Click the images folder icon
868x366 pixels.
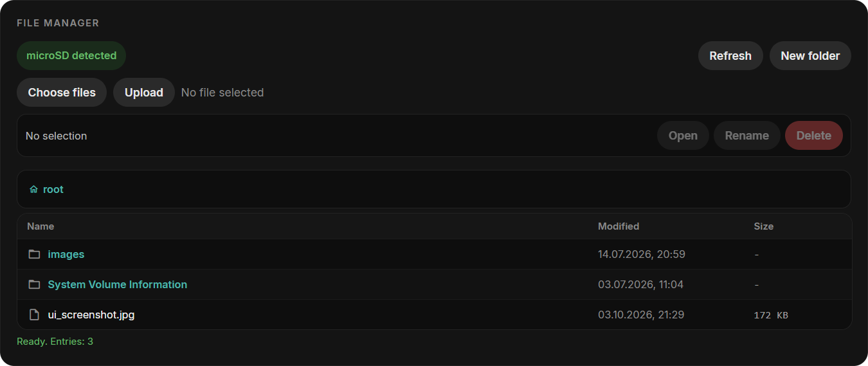tap(34, 254)
